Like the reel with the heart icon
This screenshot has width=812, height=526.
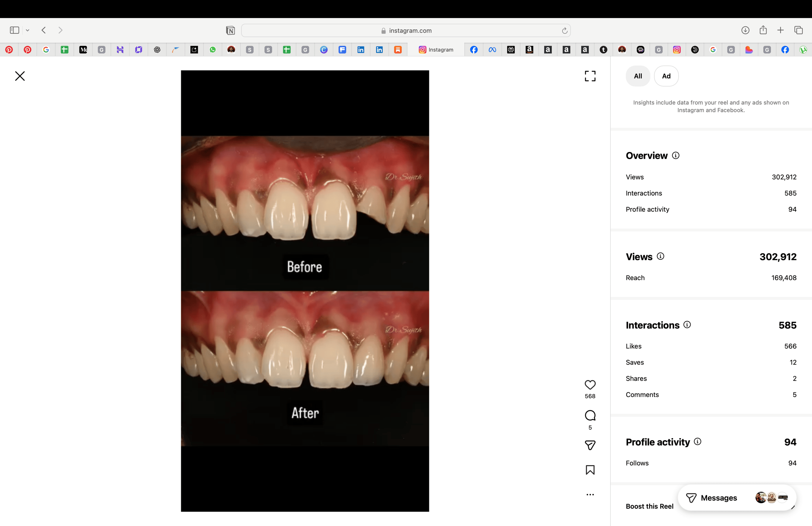[590, 385]
